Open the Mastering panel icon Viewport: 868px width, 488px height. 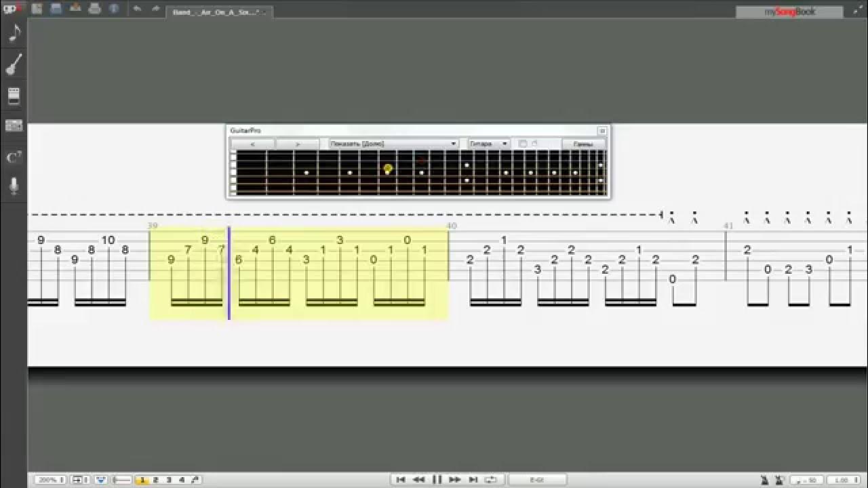(x=14, y=126)
